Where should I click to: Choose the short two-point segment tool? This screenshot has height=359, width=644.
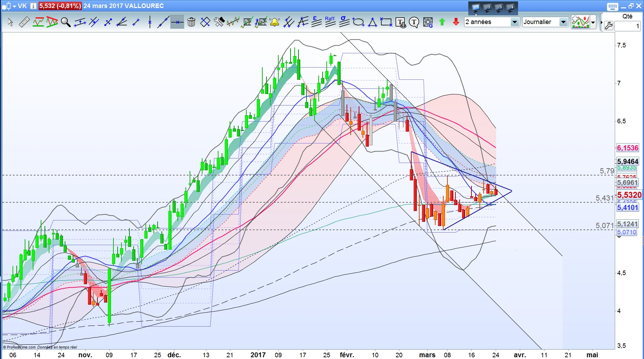[136, 22]
